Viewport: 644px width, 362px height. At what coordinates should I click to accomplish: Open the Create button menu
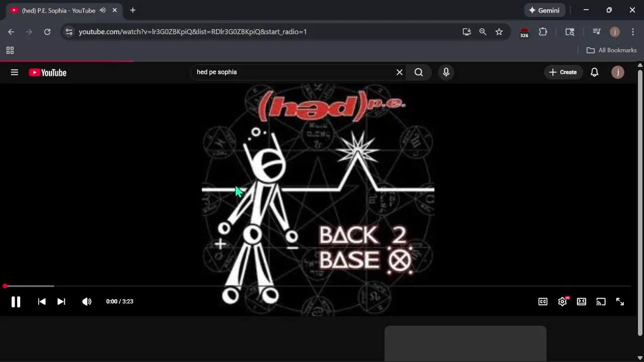[x=563, y=72]
